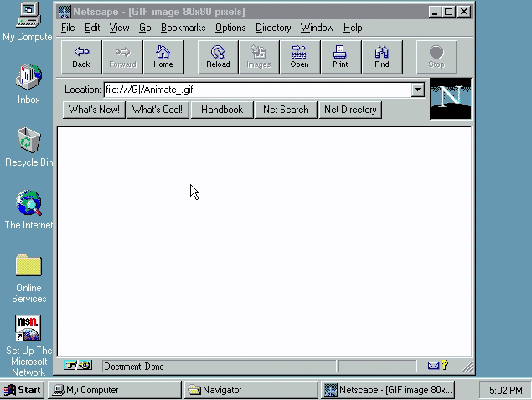Click the 5:02 PM taskbar clock

click(505, 391)
